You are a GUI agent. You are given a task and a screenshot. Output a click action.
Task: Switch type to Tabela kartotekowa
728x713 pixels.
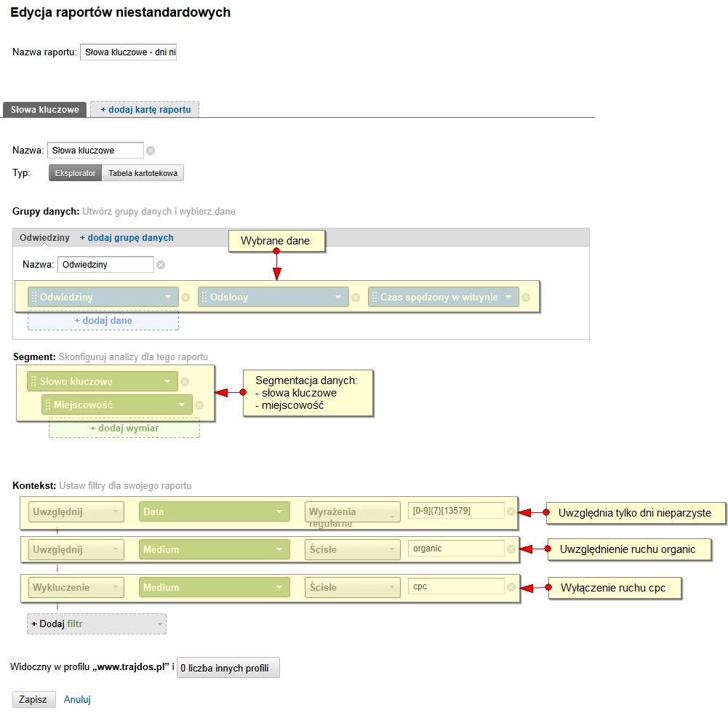[143, 173]
